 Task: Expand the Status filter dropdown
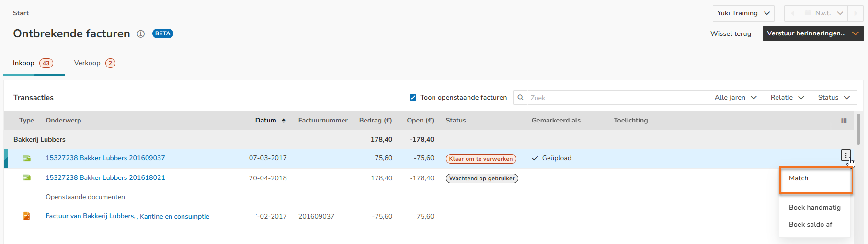click(x=834, y=98)
